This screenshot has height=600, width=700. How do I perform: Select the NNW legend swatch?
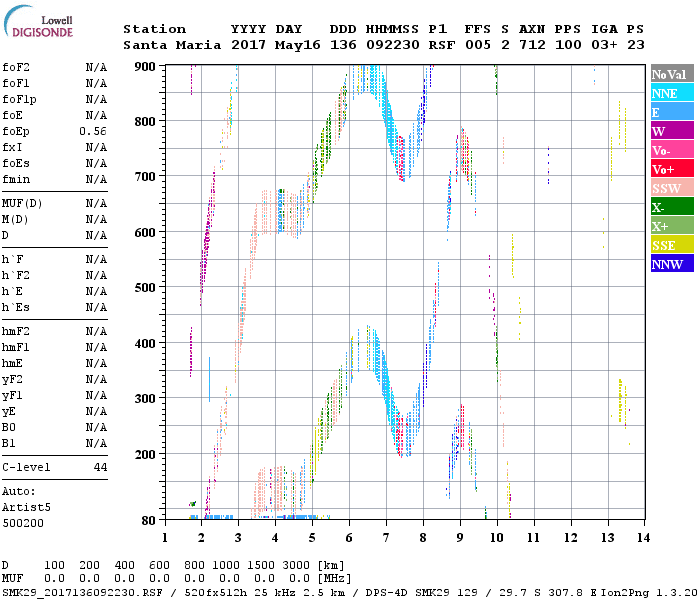(672, 263)
